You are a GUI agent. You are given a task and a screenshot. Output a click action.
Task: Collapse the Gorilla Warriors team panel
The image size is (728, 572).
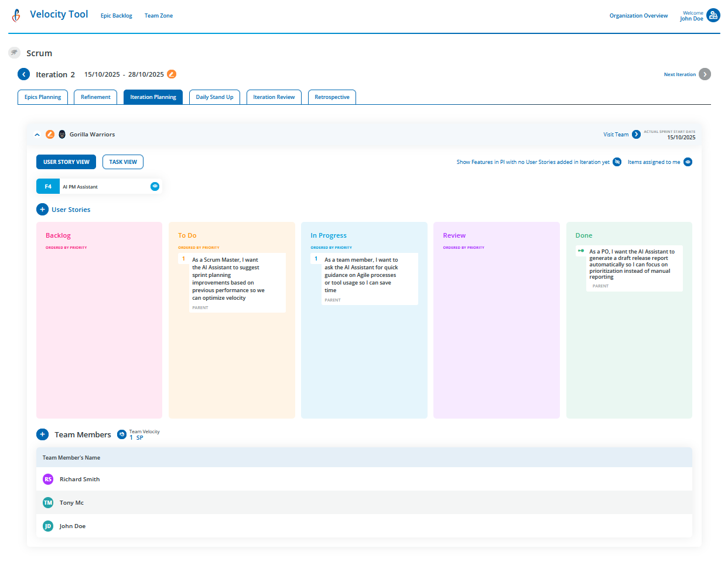(37, 134)
